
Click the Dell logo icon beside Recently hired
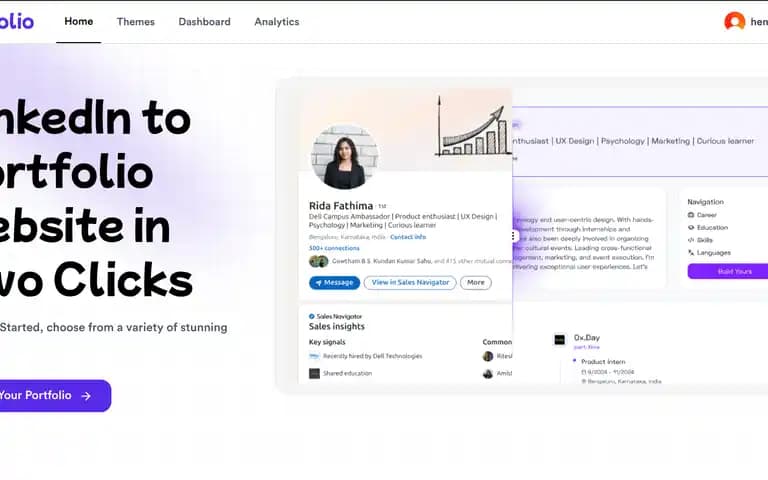pyautogui.click(x=314, y=356)
